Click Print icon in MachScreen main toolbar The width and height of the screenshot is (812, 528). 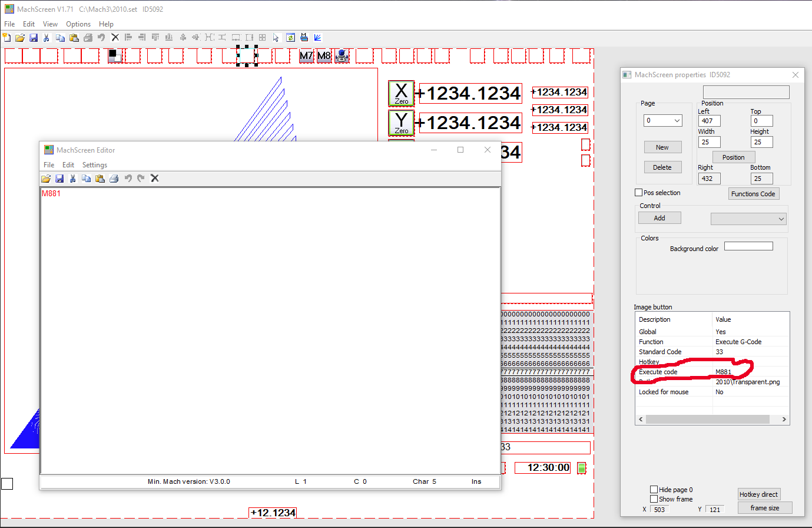(88, 38)
